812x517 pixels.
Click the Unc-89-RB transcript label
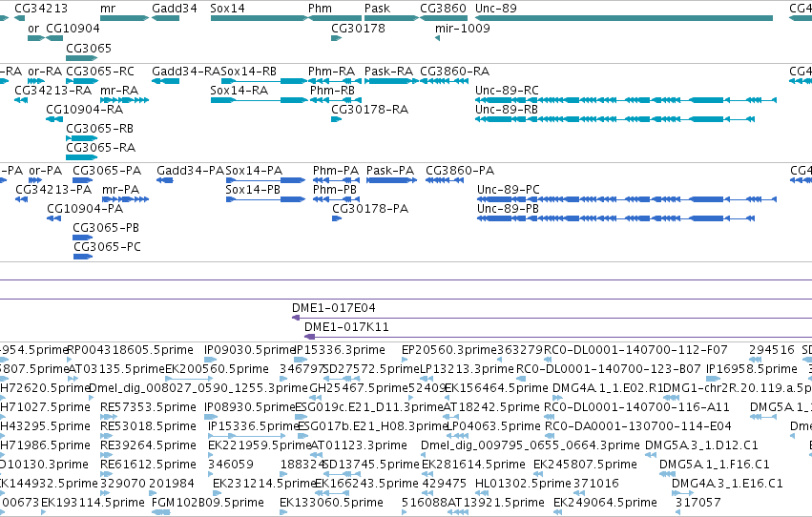tap(507, 109)
